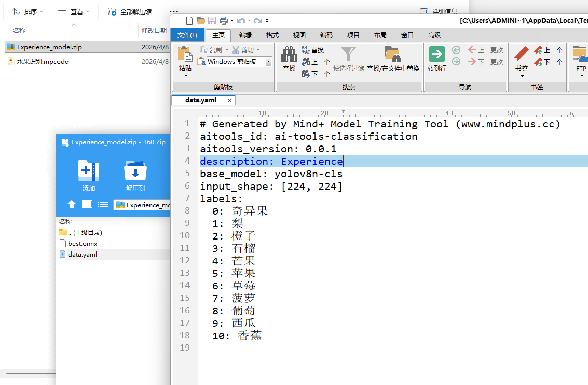588x385 pixels.
Task: Open the Windows 剪贴板 dropdown
Action: click(x=268, y=62)
